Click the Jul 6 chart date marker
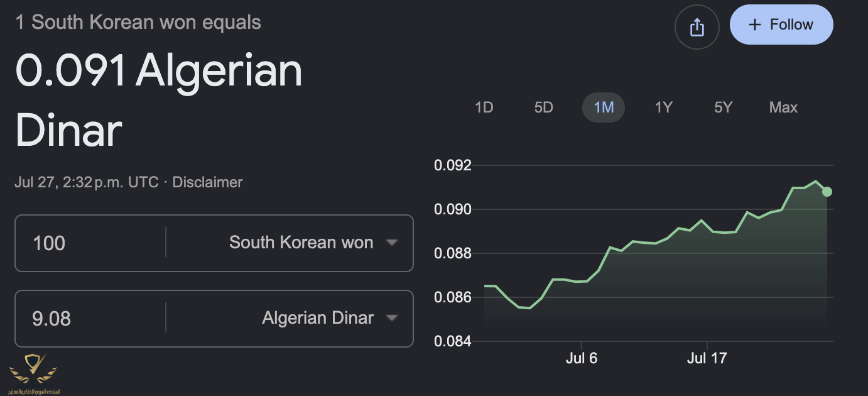 (582, 358)
